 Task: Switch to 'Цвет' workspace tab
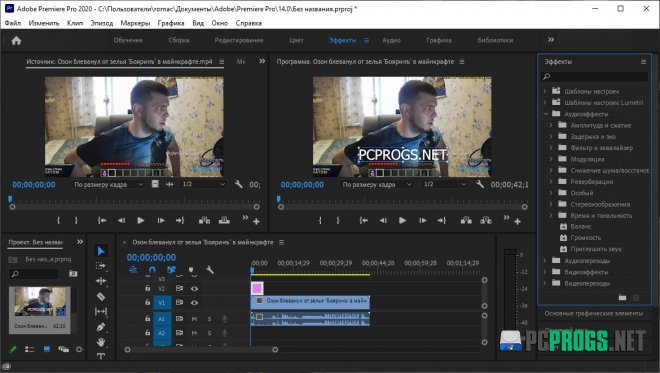tap(296, 40)
